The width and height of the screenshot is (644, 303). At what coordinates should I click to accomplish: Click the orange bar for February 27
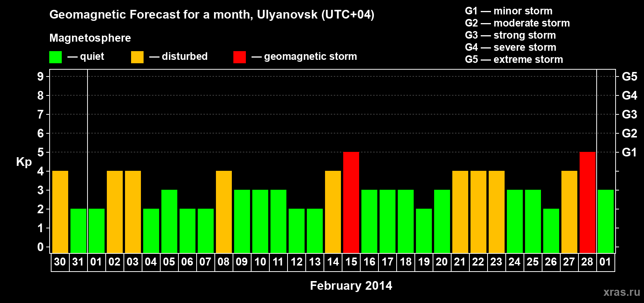[x=569, y=212]
